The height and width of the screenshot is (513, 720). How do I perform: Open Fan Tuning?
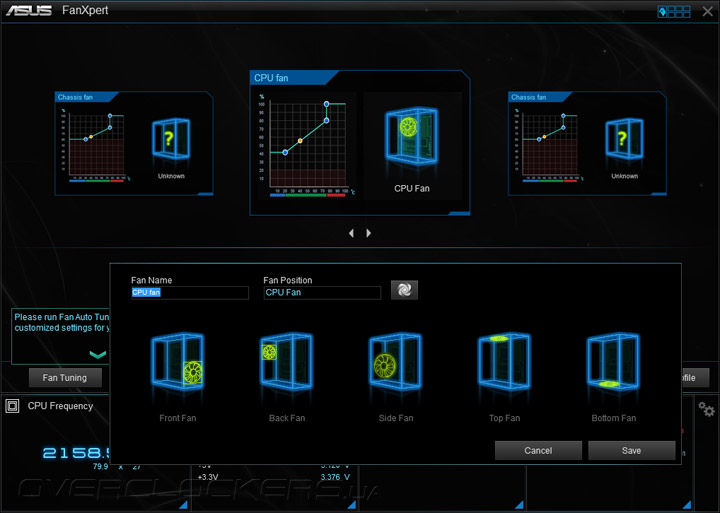tap(65, 378)
